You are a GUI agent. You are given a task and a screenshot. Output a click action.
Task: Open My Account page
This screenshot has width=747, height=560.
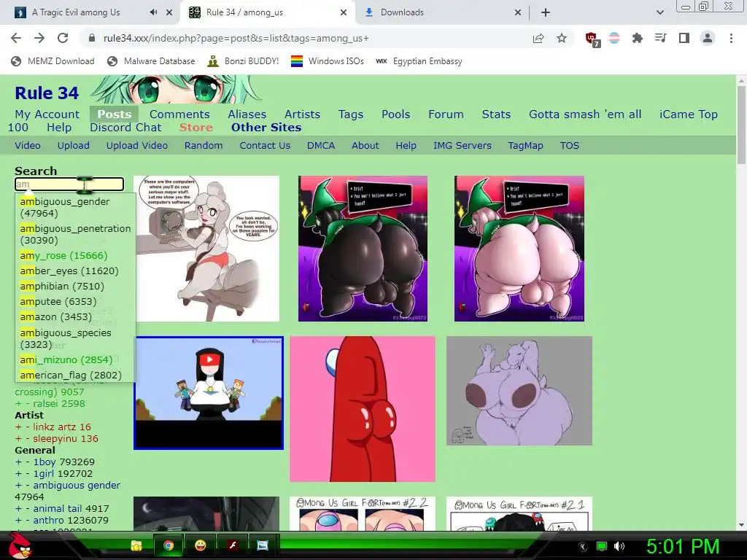[47, 114]
